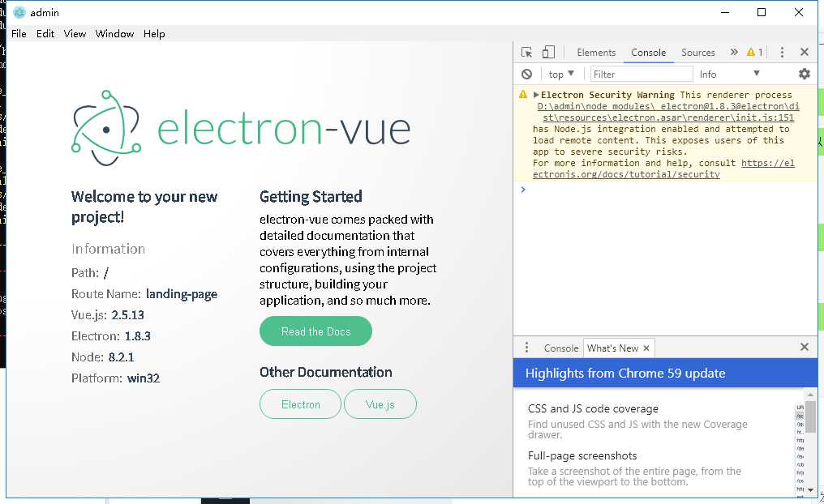Click the Electron version '1.8.3'

[137, 336]
